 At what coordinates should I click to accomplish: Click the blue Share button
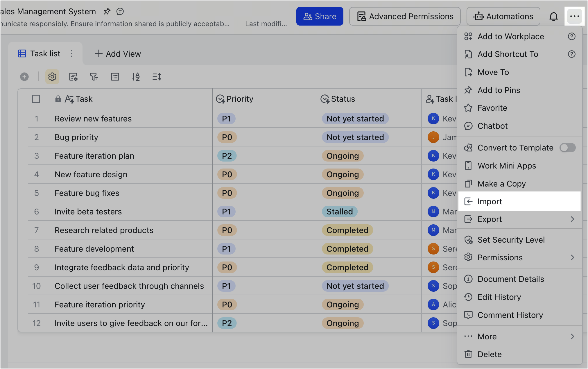click(x=320, y=16)
